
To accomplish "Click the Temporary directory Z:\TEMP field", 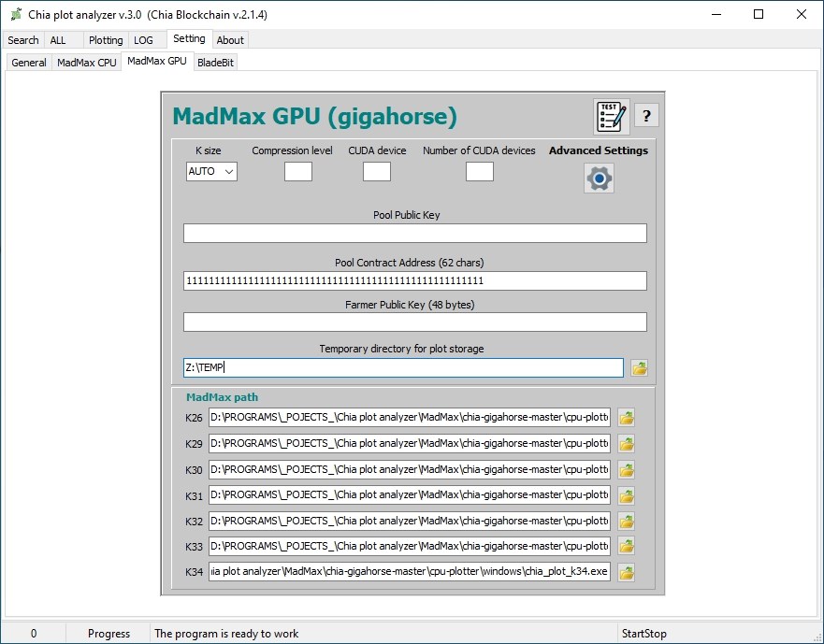I will coord(404,367).
